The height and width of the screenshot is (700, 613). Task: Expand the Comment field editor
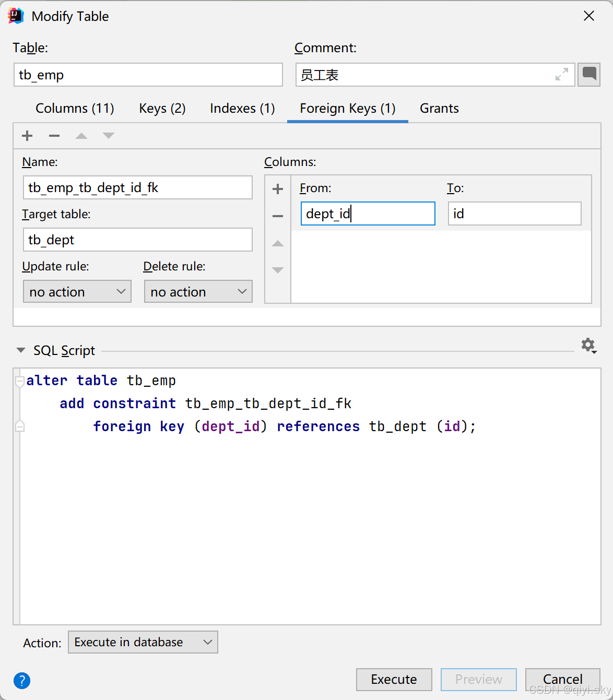point(562,75)
